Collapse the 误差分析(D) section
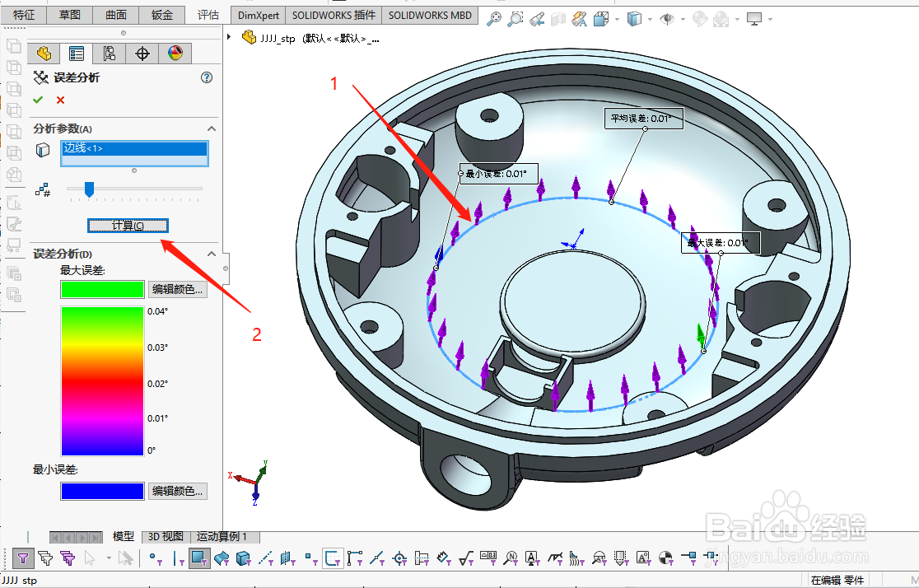The image size is (919, 588). (212, 254)
